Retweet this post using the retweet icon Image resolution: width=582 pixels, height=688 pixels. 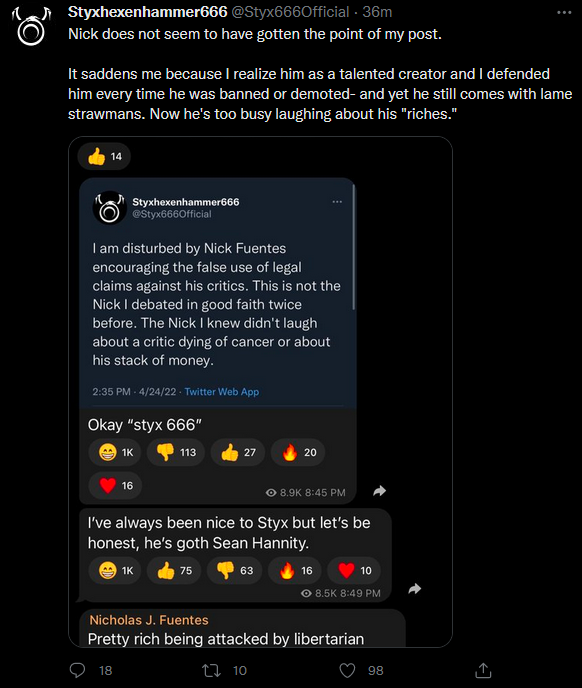[x=211, y=670]
